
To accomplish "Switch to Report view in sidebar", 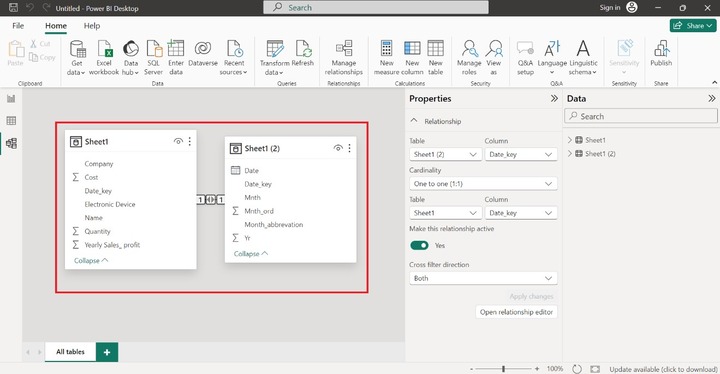I will tap(11, 98).
